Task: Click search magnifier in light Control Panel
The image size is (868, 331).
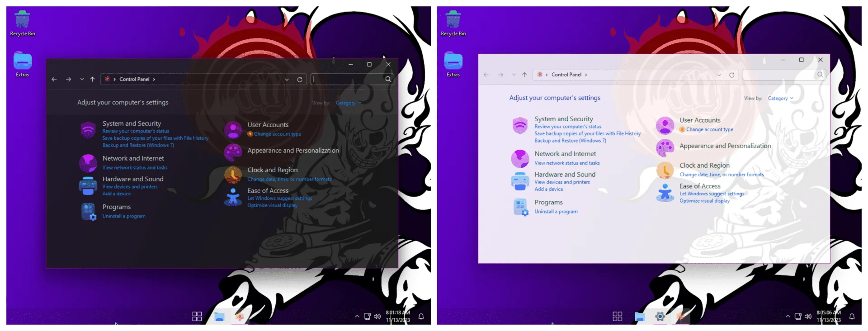Action: point(820,75)
